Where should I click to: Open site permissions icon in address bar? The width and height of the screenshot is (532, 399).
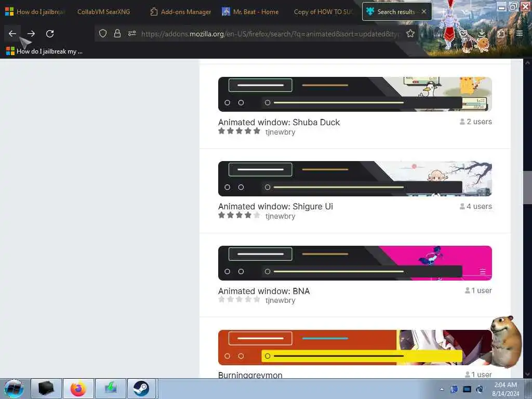pyautogui.click(x=132, y=33)
